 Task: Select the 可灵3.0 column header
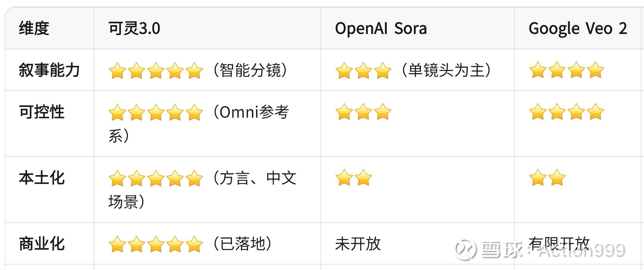click(x=134, y=28)
